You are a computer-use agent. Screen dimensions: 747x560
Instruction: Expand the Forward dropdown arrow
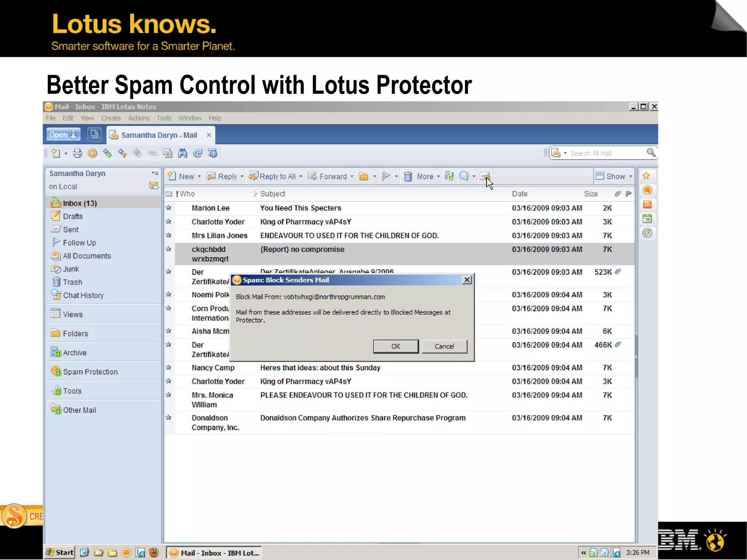pyautogui.click(x=352, y=177)
